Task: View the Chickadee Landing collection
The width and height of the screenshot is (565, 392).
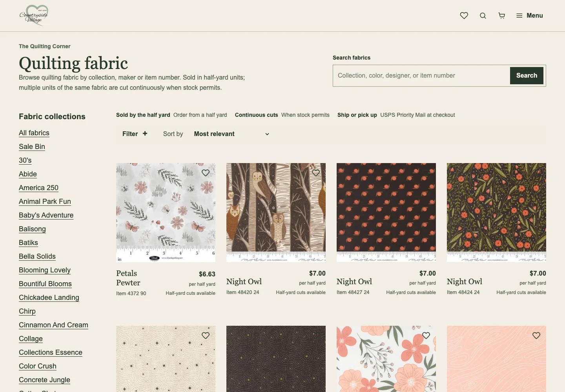Action: [x=49, y=298]
